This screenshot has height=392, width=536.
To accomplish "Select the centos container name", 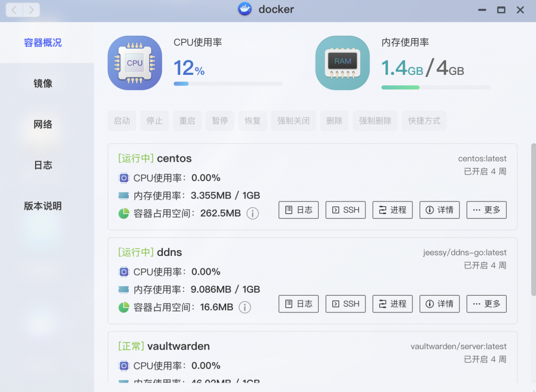I will 174,159.
